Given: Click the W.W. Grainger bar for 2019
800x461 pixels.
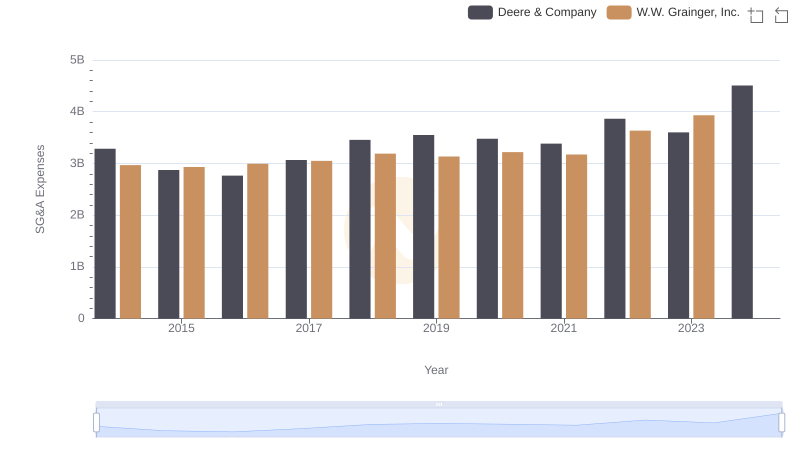Looking at the screenshot, I should (449, 238).
